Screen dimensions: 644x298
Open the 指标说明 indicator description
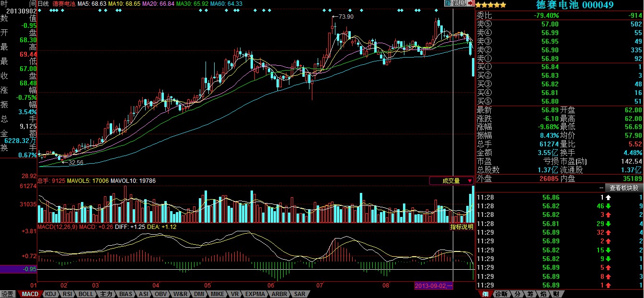[x=461, y=226]
